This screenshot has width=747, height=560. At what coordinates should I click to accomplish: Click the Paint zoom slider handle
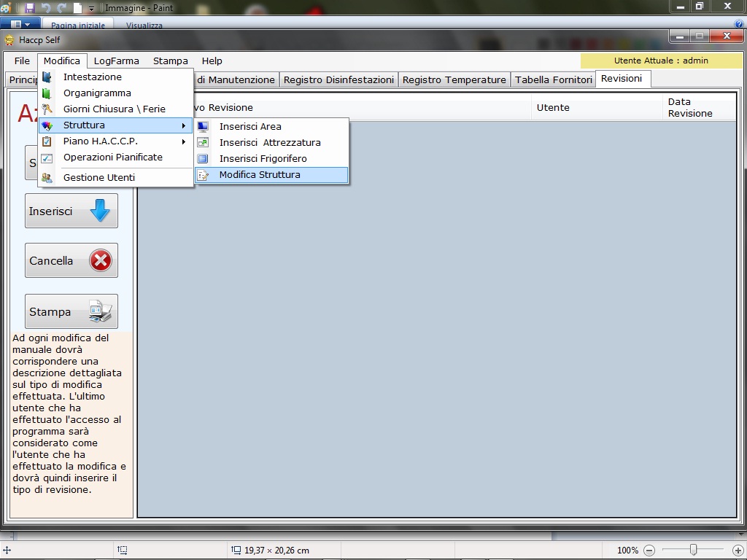[693, 550]
